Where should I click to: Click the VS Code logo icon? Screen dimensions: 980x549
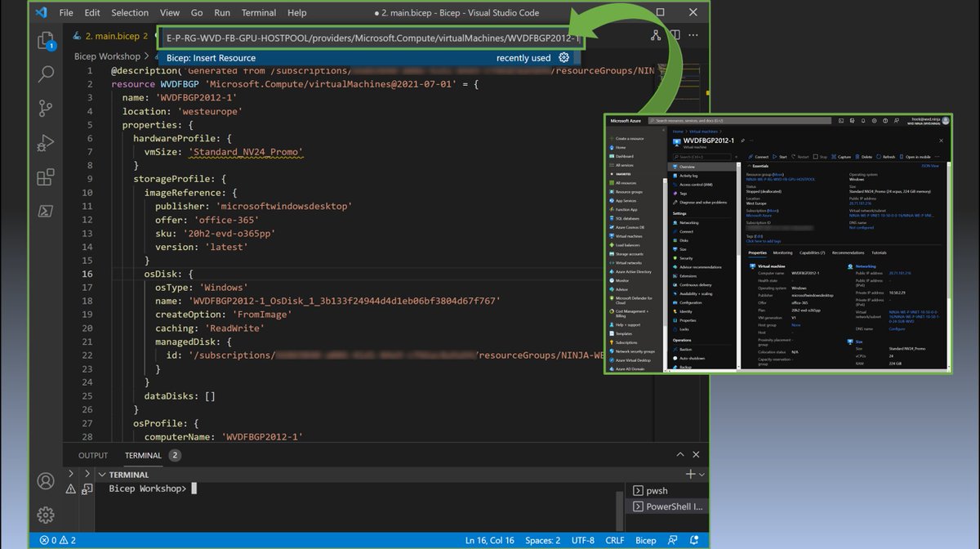pyautogui.click(x=41, y=13)
